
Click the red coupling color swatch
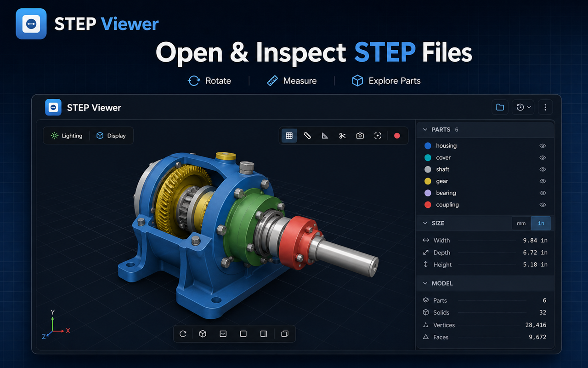tap(428, 205)
